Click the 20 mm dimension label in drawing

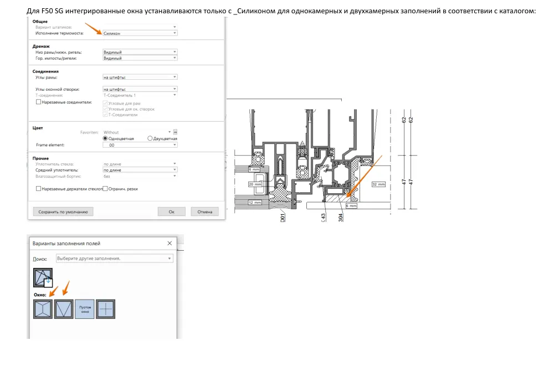(x=255, y=184)
